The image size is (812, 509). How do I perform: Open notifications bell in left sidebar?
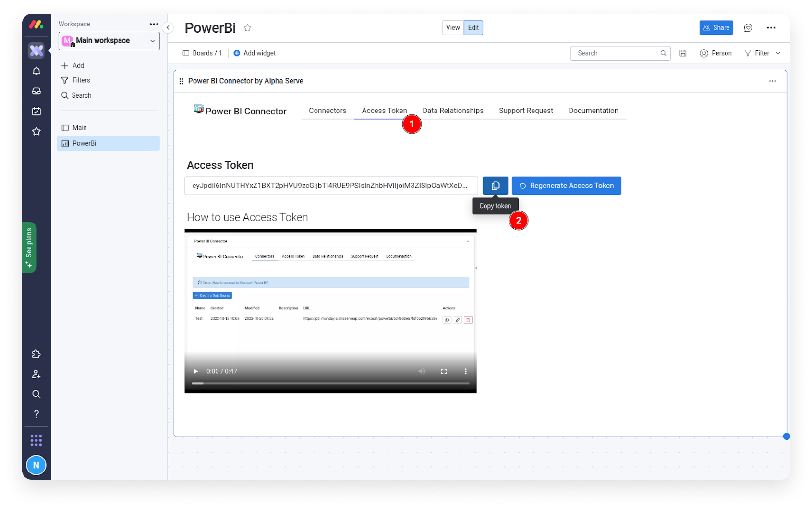coord(36,71)
